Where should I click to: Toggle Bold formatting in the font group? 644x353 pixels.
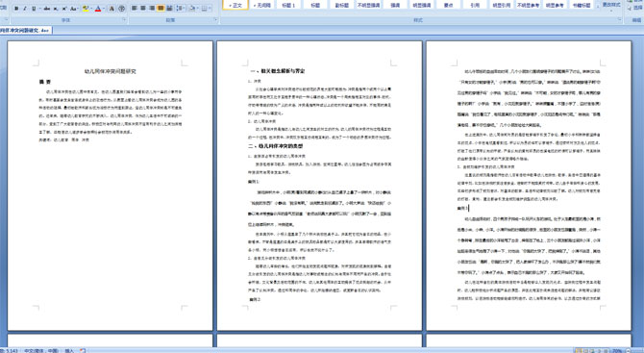16,9
